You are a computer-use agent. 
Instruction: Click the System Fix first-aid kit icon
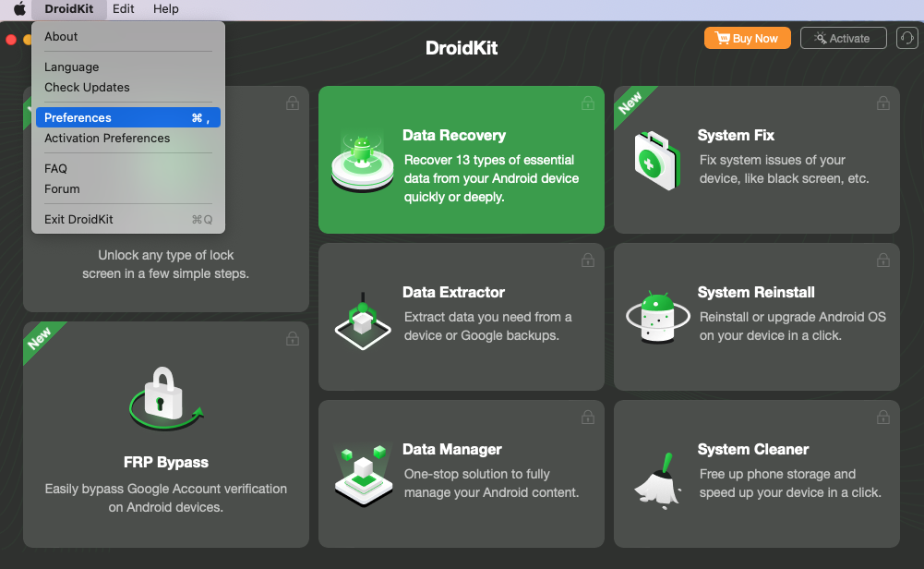(657, 161)
